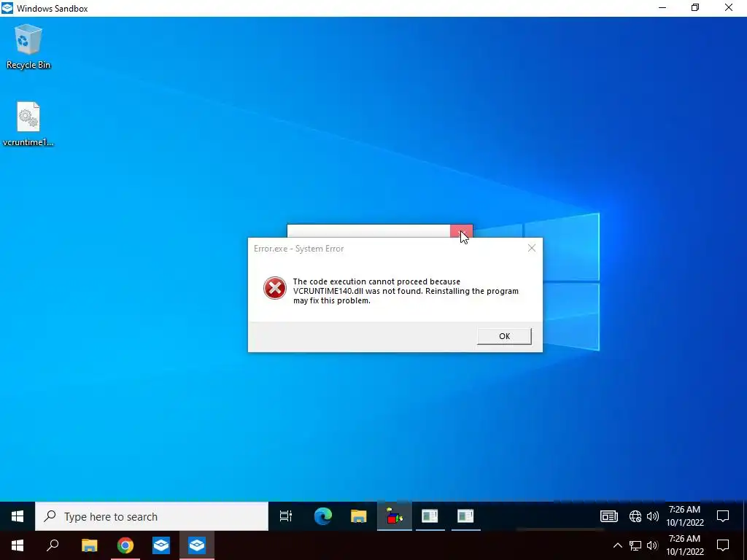Image resolution: width=747 pixels, height=560 pixels.
Task: Switch to the first window-icon app in sandbox taskbar
Action: click(x=430, y=516)
